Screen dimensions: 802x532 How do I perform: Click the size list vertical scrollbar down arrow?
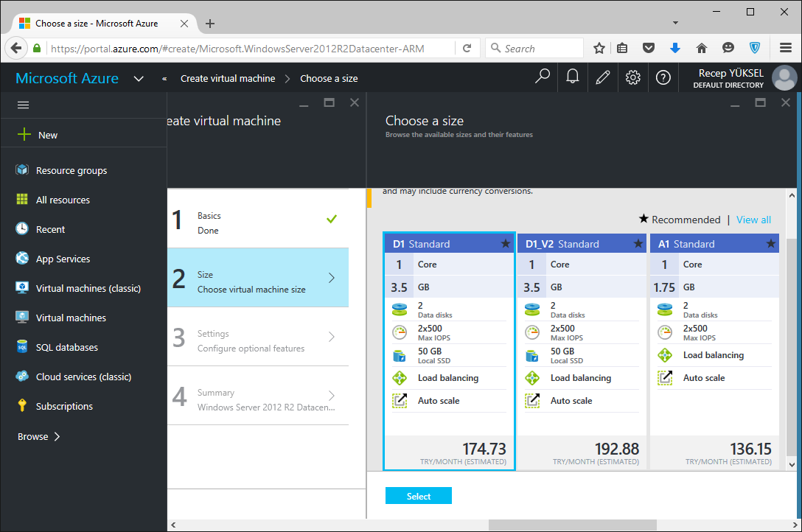[792, 464]
